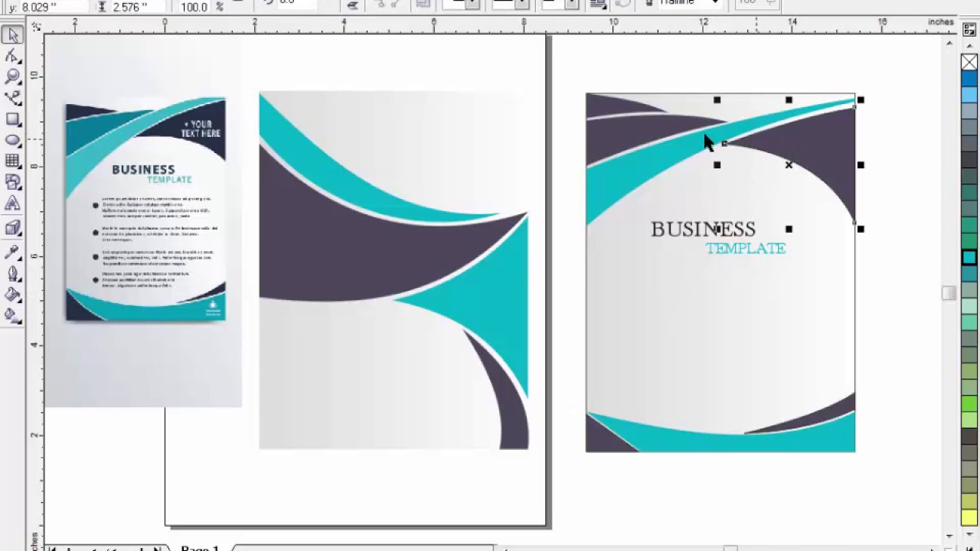Select the Ellipse tool
The width and height of the screenshot is (980, 551).
[12, 140]
